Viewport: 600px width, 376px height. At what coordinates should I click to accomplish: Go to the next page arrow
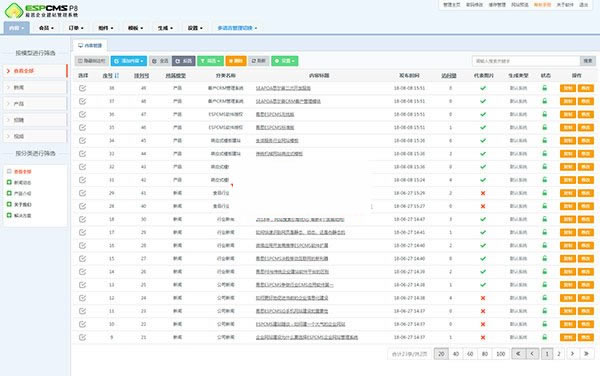click(x=572, y=354)
